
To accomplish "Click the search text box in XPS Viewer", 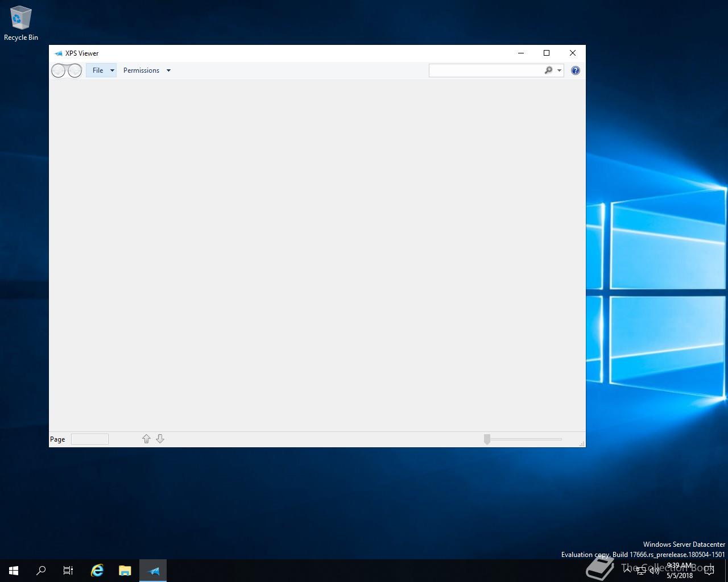I will (486, 70).
